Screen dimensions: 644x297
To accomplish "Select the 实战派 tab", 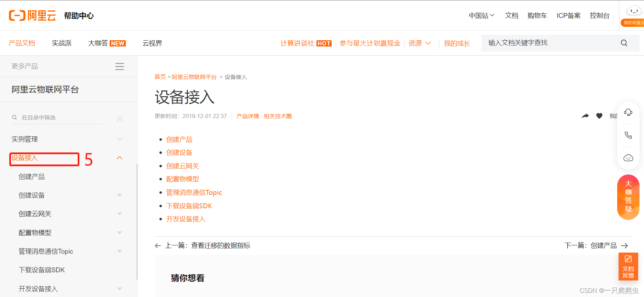I will tap(62, 43).
